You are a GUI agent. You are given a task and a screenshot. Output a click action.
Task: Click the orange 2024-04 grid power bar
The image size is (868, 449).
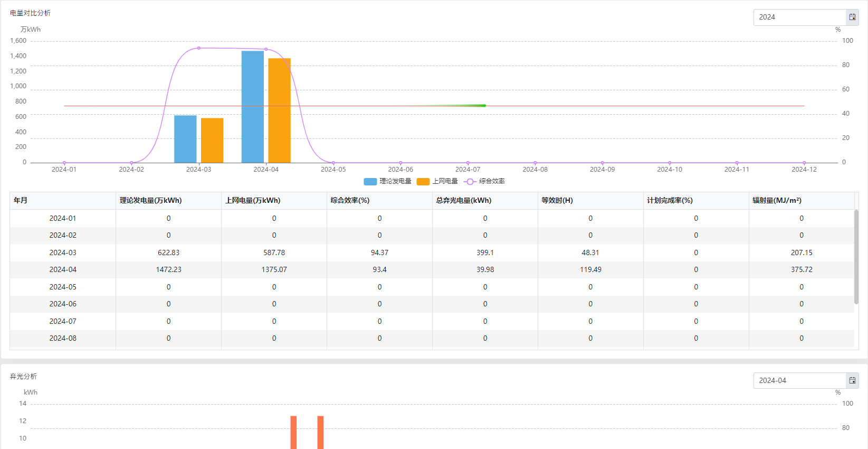point(280,110)
